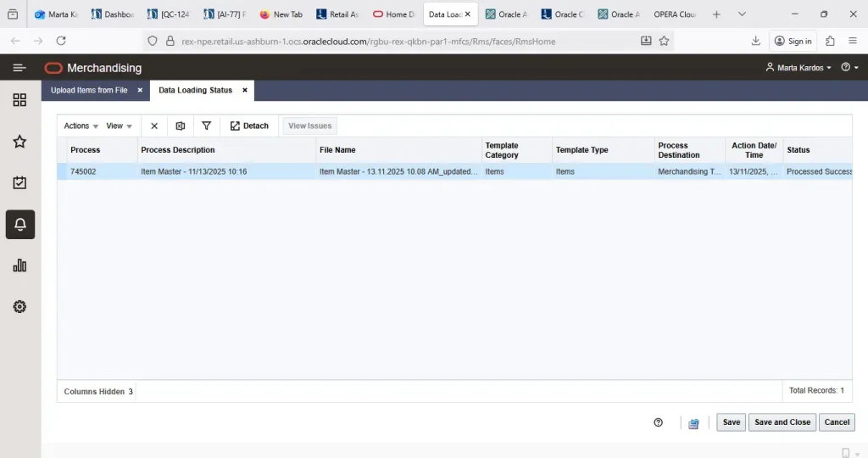
Task: Open the Notifications bell in sidebar
Action: (x=19, y=225)
